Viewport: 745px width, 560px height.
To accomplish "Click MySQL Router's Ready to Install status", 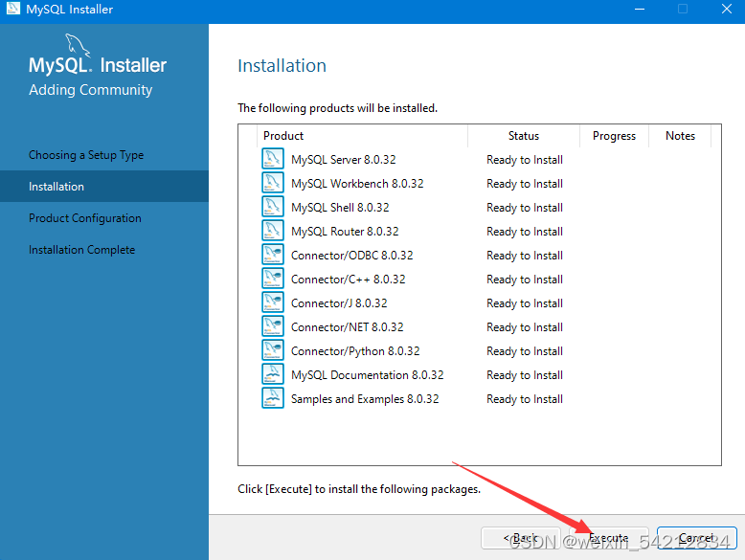I will pyautogui.click(x=525, y=232).
